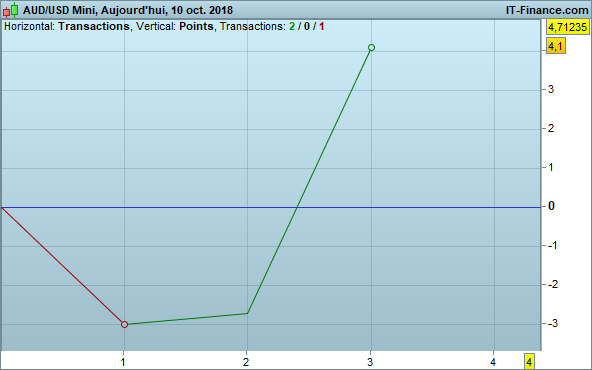Click the blue zero baseline line
Image resolution: width=592 pixels, height=370 pixels.
[x=270, y=207]
